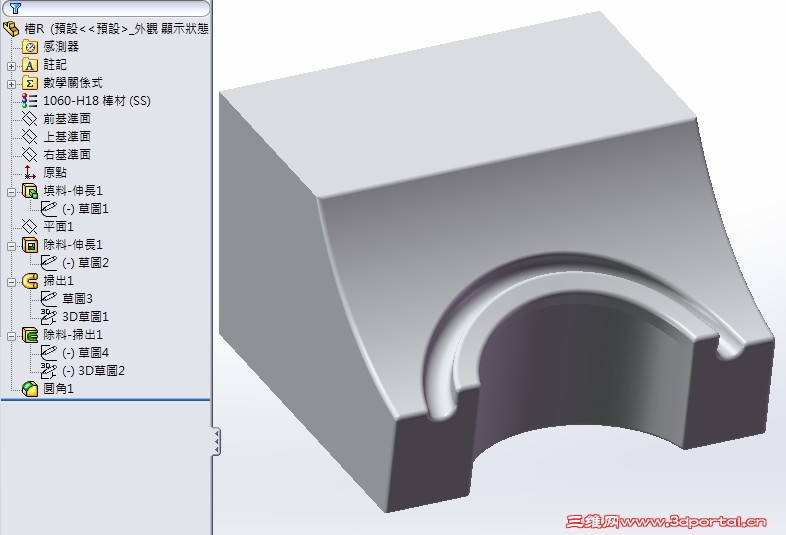Select the 除料-掃出1 label
This screenshot has width=786, height=535.
click(73, 334)
